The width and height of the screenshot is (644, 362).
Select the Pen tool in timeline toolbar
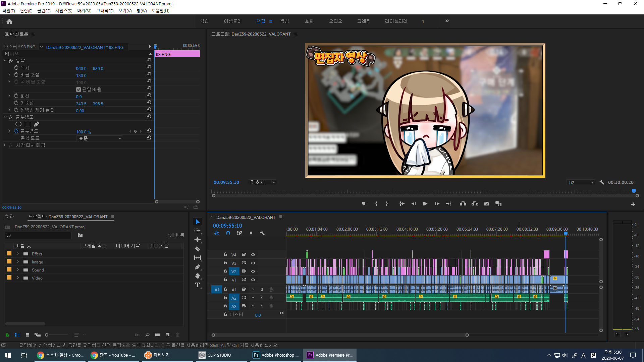pyautogui.click(x=198, y=267)
